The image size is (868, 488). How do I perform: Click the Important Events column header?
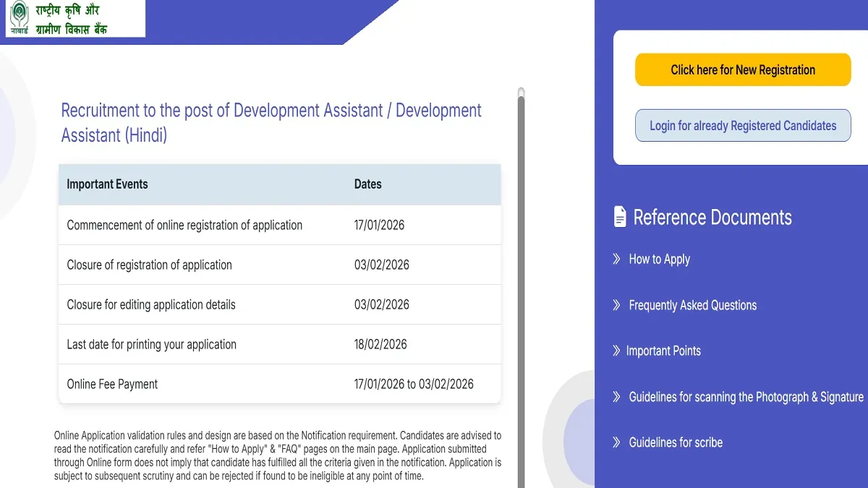point(107,184)
